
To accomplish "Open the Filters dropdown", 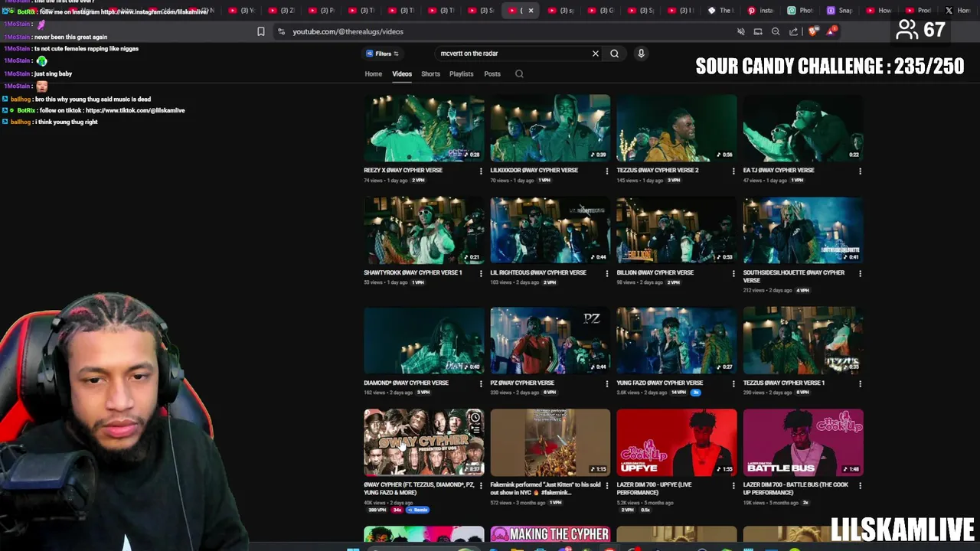I will [x=382, y=54].
